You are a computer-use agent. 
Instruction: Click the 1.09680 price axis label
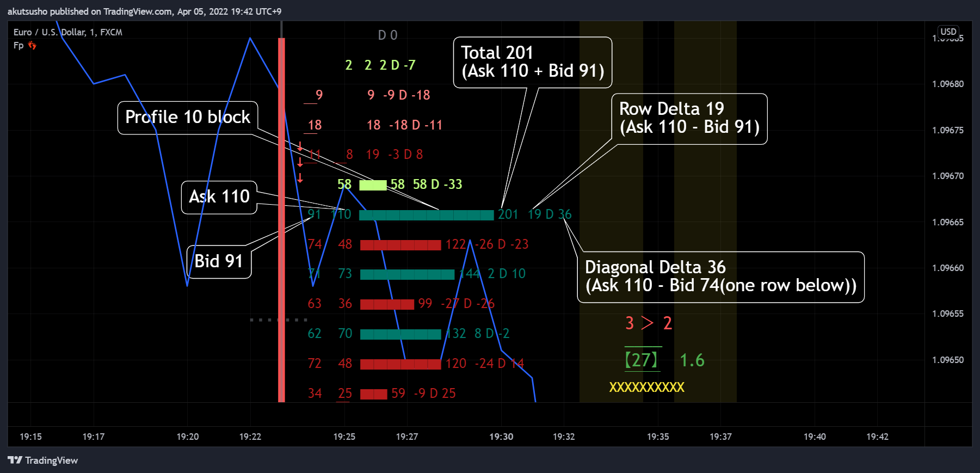[x=948, y=84]
